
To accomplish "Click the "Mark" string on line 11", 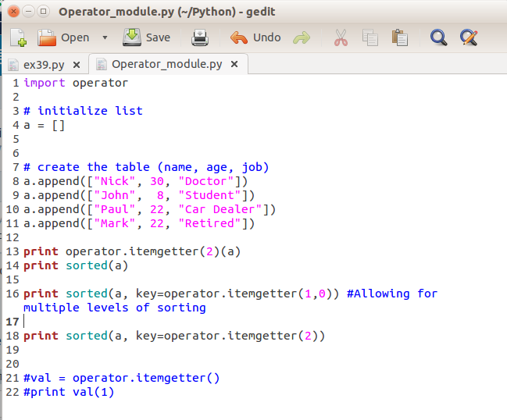I will tap(115, 223).
